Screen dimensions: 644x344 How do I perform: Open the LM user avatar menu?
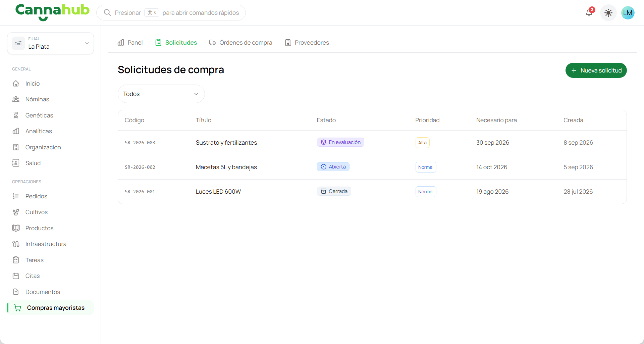point(628,13)
